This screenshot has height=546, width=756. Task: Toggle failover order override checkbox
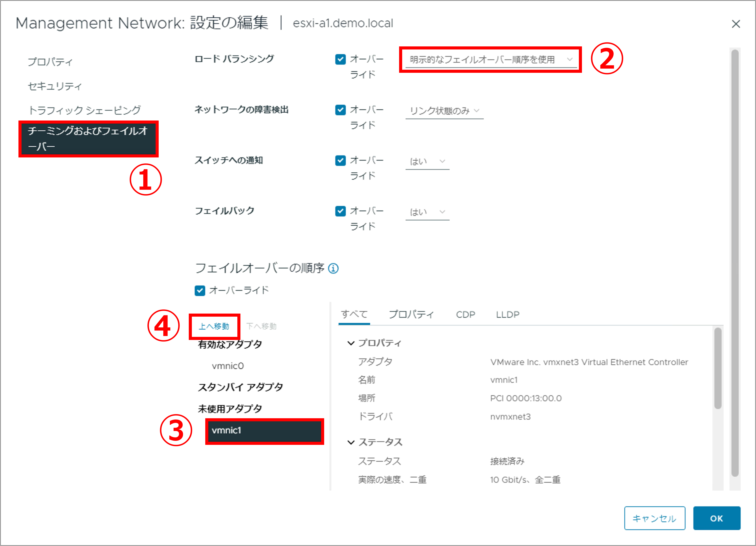[200, 290]
